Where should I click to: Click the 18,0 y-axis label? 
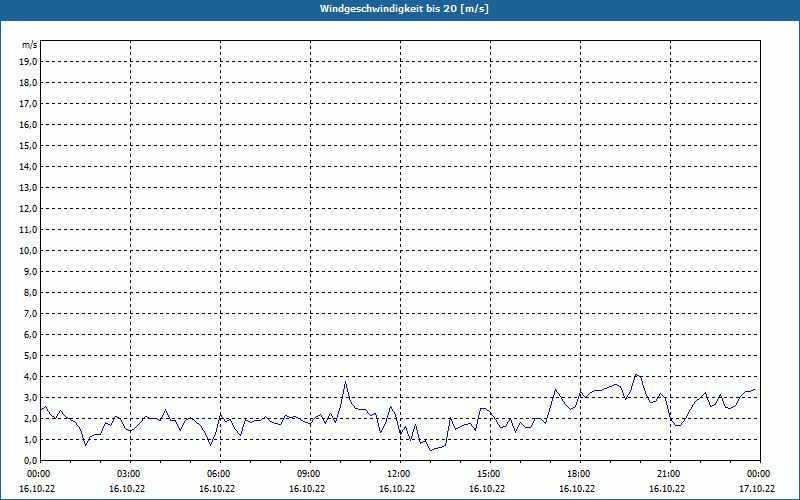[x=29, y=83]
